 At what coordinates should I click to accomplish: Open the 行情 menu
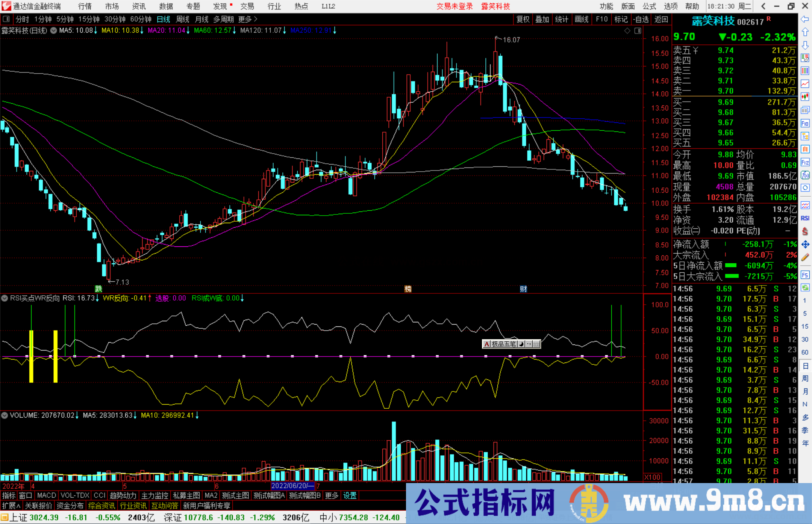pos(85,6)
